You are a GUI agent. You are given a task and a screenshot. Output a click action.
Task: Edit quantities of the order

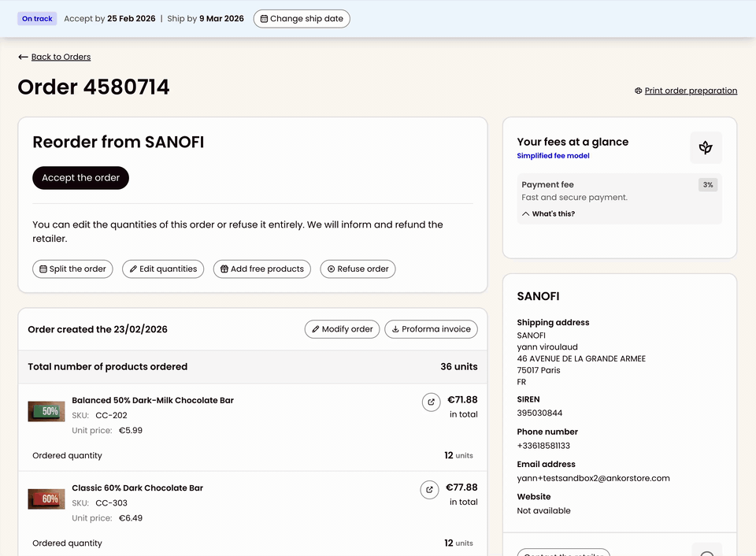pos(163,269)
